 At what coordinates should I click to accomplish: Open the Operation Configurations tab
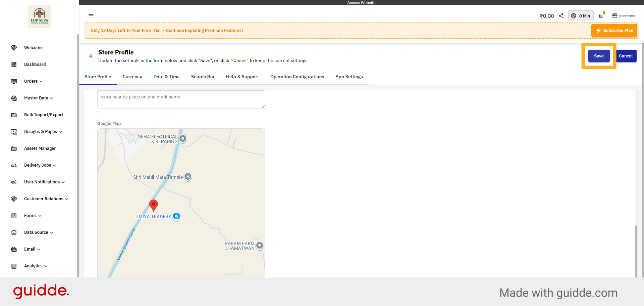[x=297, y=77]
